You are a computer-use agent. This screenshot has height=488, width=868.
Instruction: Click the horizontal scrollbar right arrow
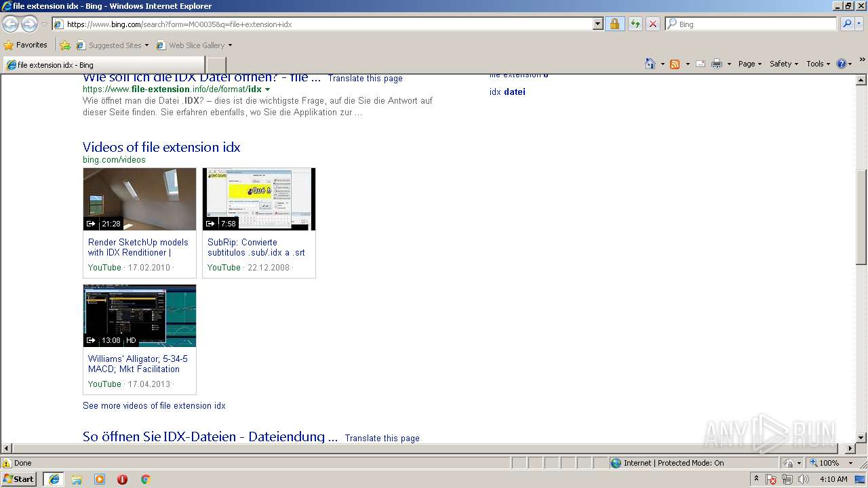click(x=850, y=448)
